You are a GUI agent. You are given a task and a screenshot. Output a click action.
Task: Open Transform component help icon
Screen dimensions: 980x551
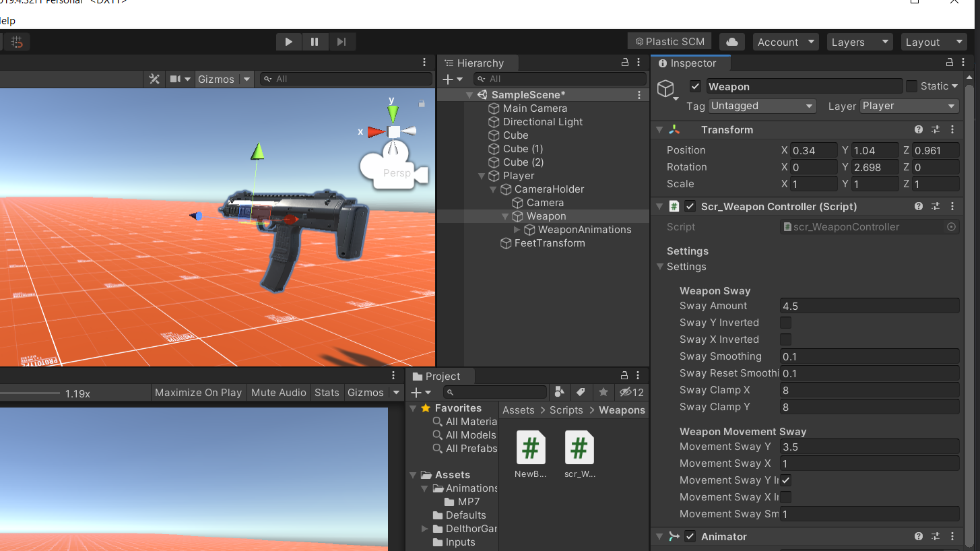tap(919, 129)
